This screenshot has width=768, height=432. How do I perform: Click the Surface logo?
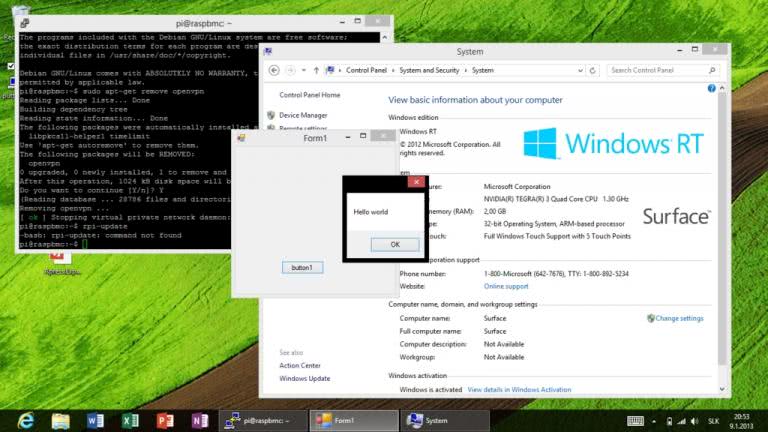coord(676,216)
